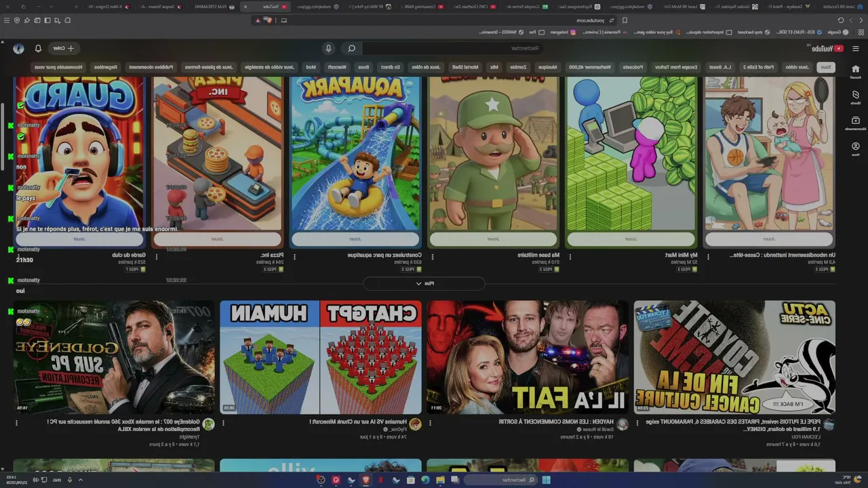The height and width of the screenshot is (488, 868).
Task: Reload the page with the browser refresh icon
Action: (x=842, y=20)
